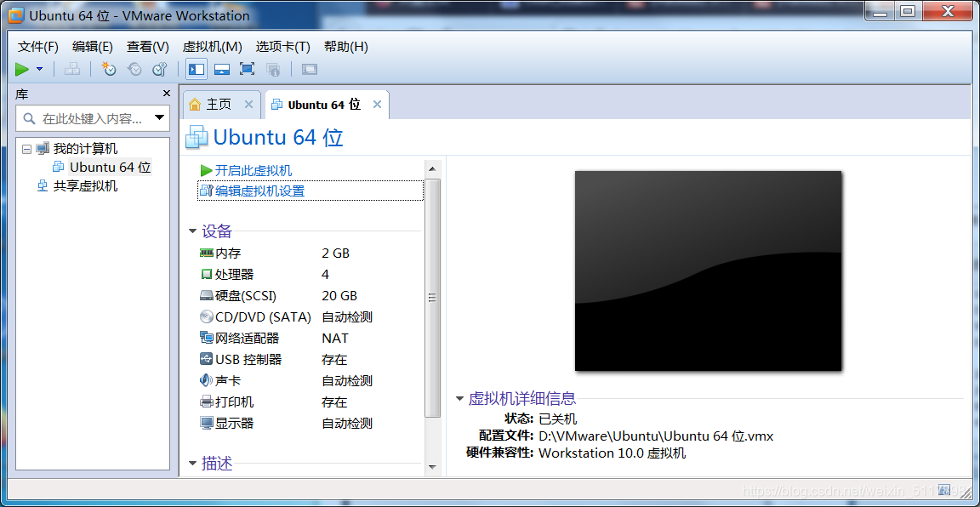This screenshot has height=507, width=980.
Task: Click the configuration file path D:\VMware\Ubuntu
Action: tap(656, 436)
